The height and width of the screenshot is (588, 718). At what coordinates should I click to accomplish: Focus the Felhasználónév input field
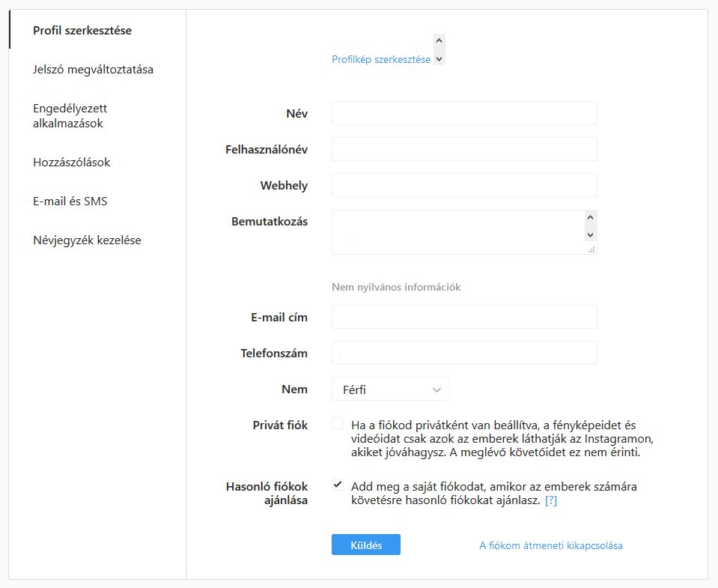point(464,149)
